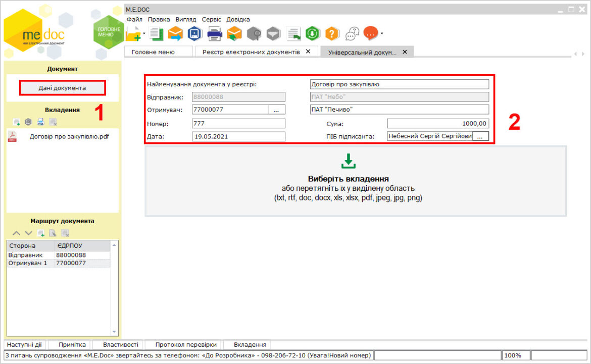Click the PDF icon of Договір про закупівлю.pdf
Screen dimensions: 591x364
[x=12, y=136]
